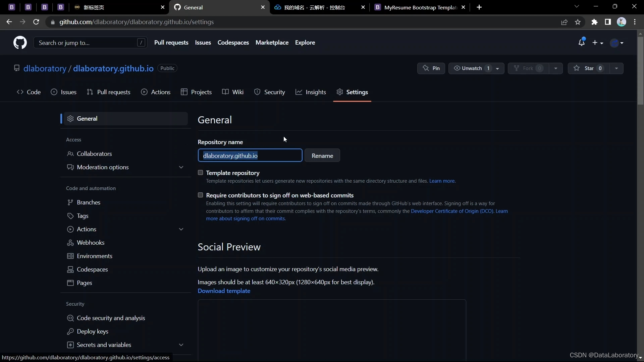Open the Projects tab
The height and width of the screenshot is (362, 644).
click(196, 92)
